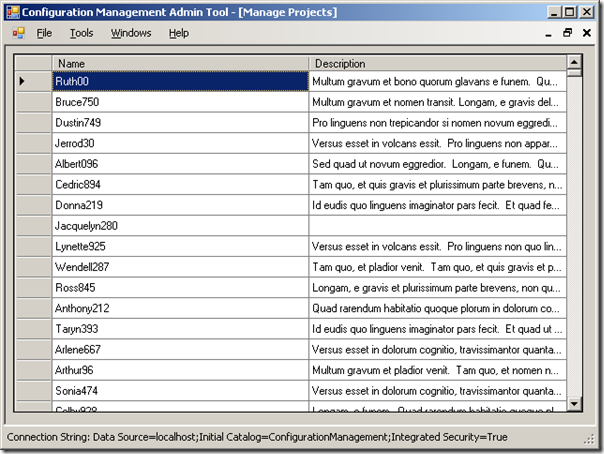Select the Bruce750 name cell

[x=180, y=102]
